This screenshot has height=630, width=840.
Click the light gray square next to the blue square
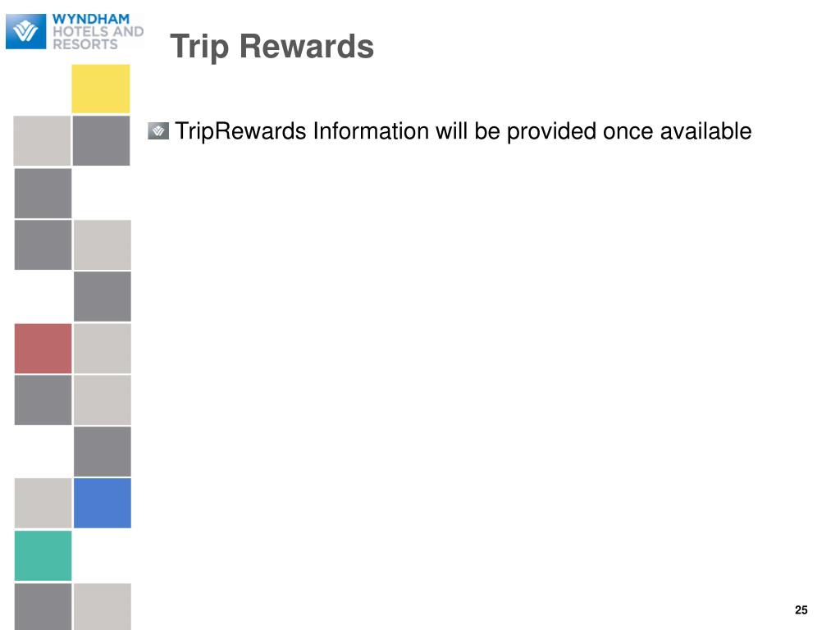coord(43,503)
